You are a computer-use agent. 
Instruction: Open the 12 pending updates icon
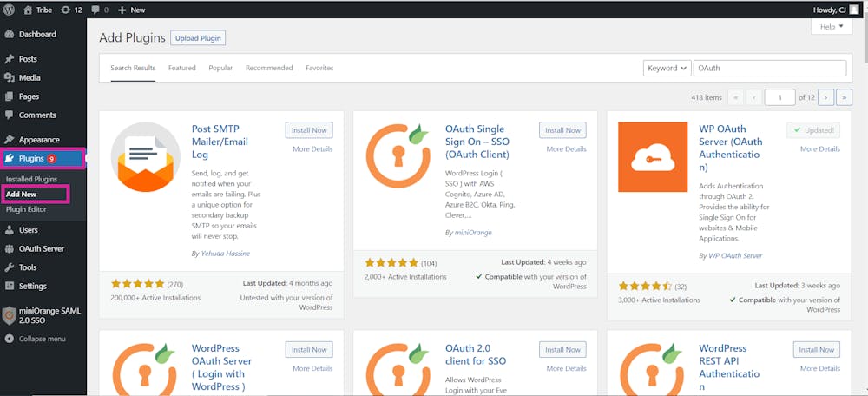click(x=71, y=10)
